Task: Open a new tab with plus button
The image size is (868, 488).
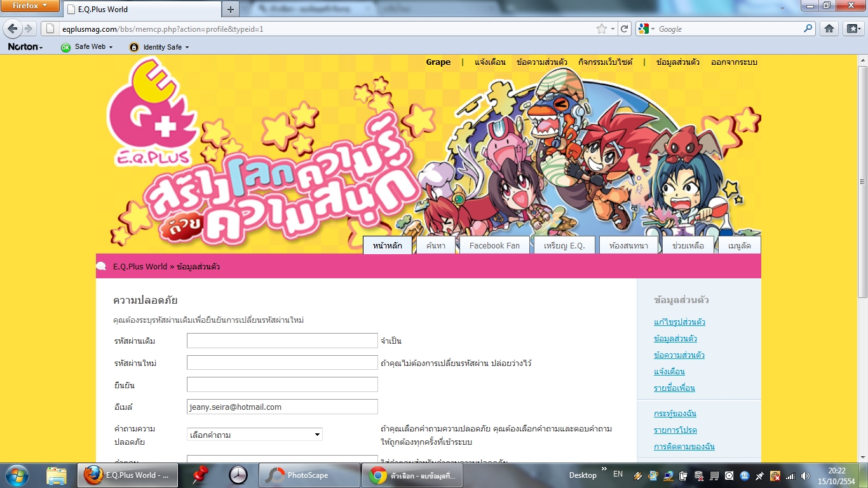Action: coord(230,10)
